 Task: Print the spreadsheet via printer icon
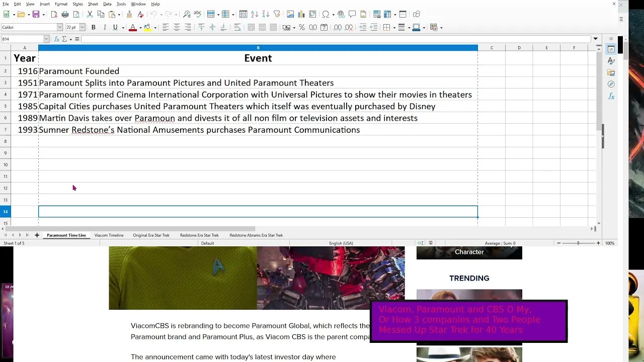[x=65, y=14]
